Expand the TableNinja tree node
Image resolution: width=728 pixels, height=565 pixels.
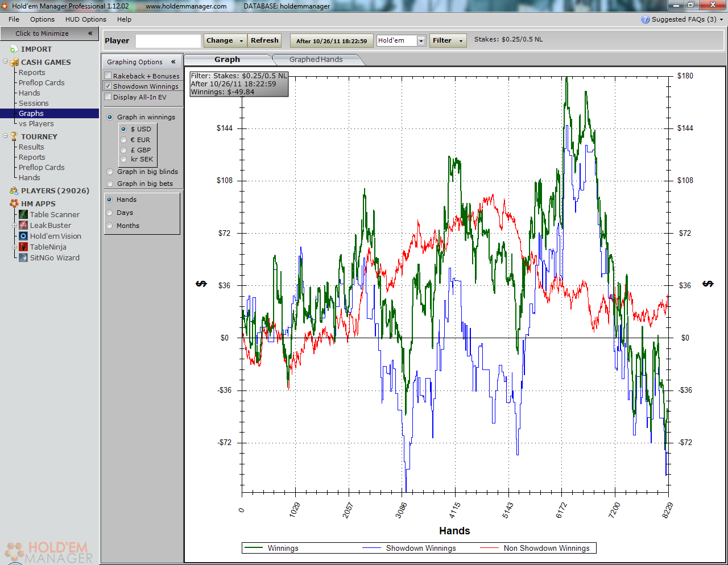click(x=15, y=247)
